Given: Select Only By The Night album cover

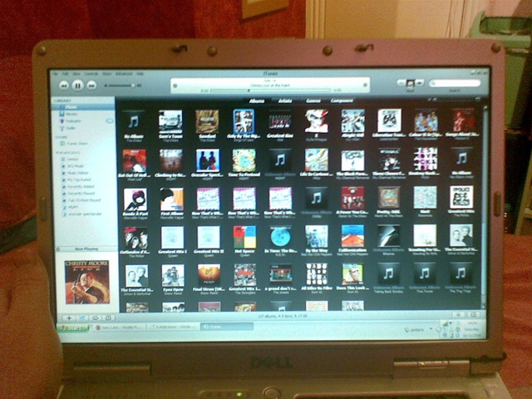Looking at the screenshot, I should [x=244, y=121].
